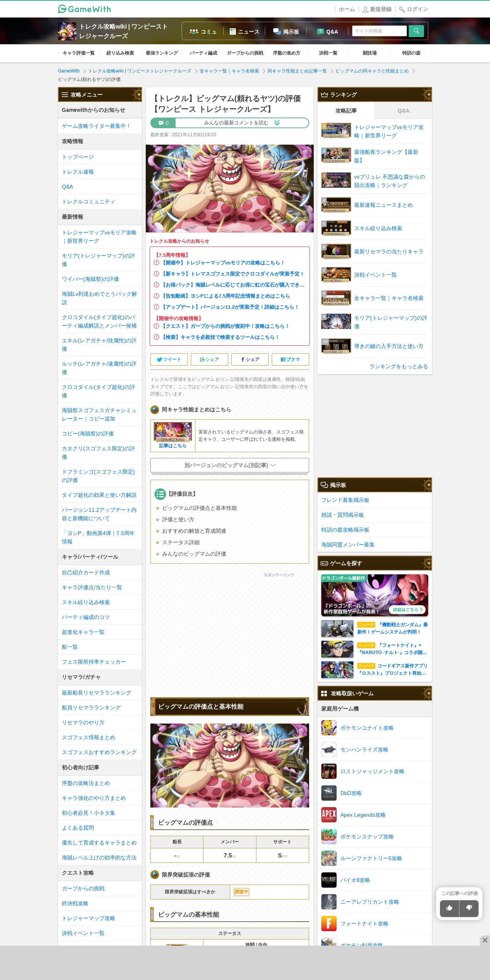Open the バイオ8攻略 VILLAGE icon
The image size is (490, 980).
329,880
